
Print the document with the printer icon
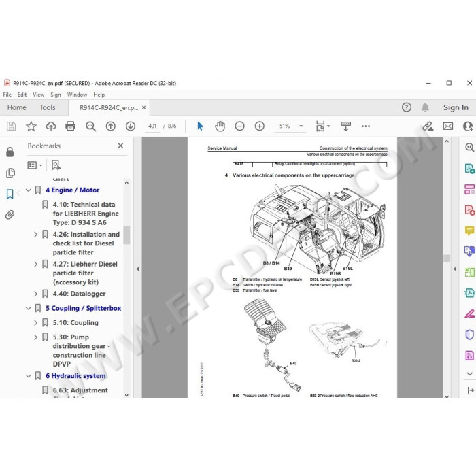coord(71,126)
